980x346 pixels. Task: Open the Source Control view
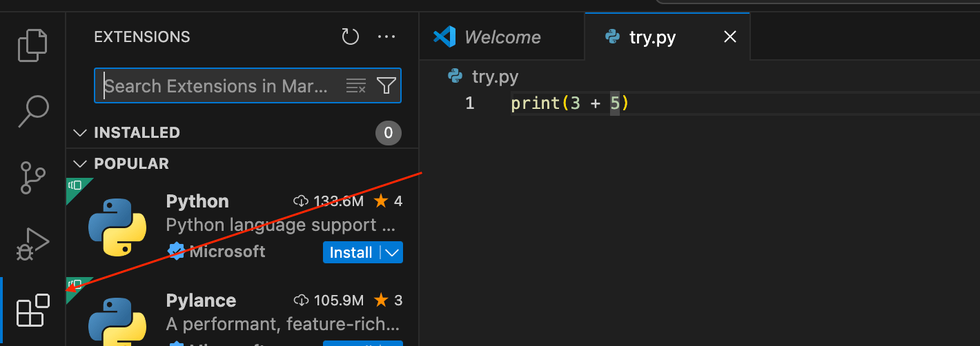(32, 177)
